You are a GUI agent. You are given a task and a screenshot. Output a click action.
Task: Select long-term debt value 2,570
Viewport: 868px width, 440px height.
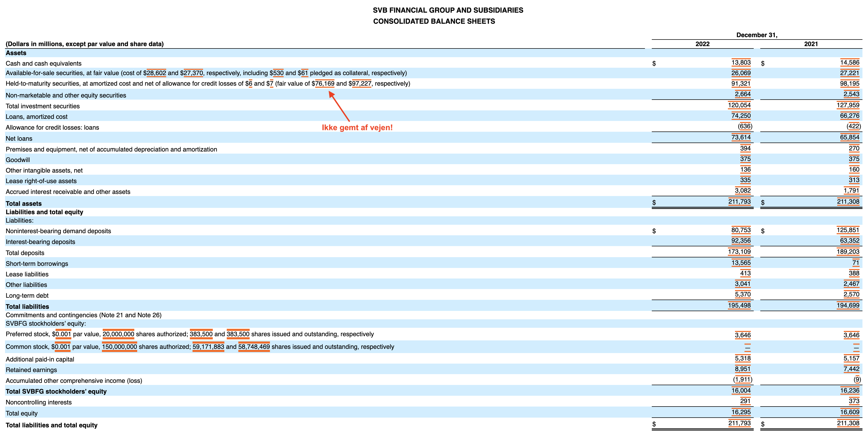851,295
